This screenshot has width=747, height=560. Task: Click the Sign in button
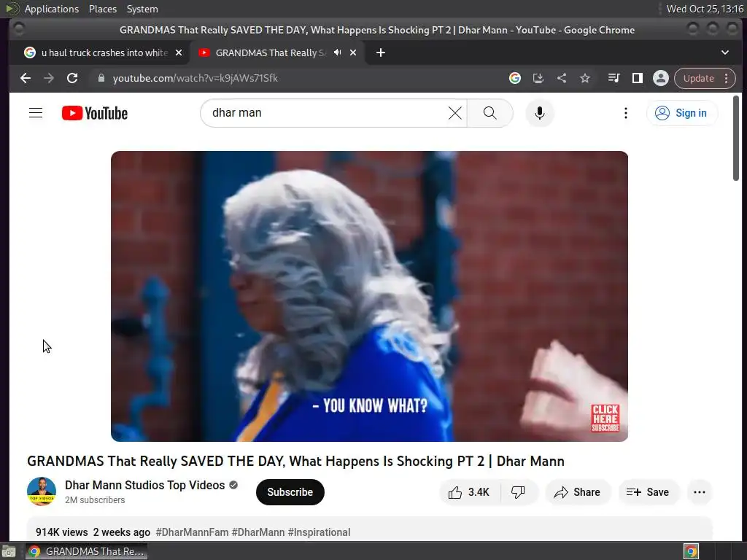[x=682, y=113]
